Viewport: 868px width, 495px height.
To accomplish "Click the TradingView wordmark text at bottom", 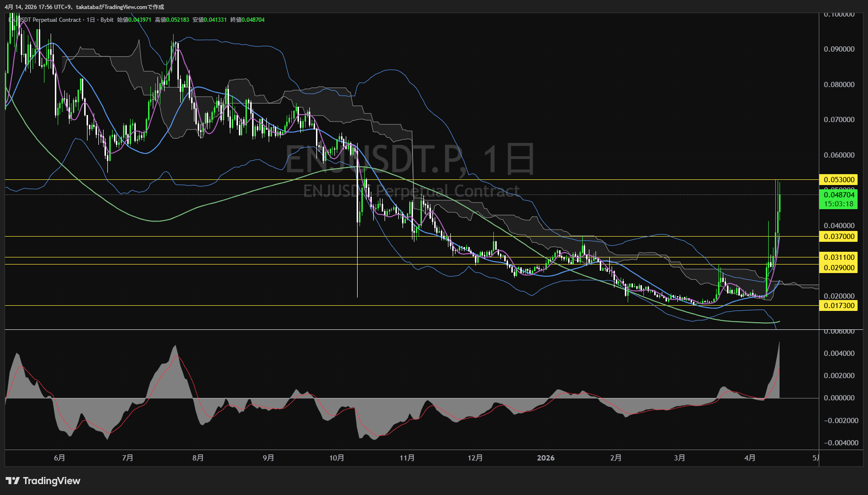I will click(52, 481).
